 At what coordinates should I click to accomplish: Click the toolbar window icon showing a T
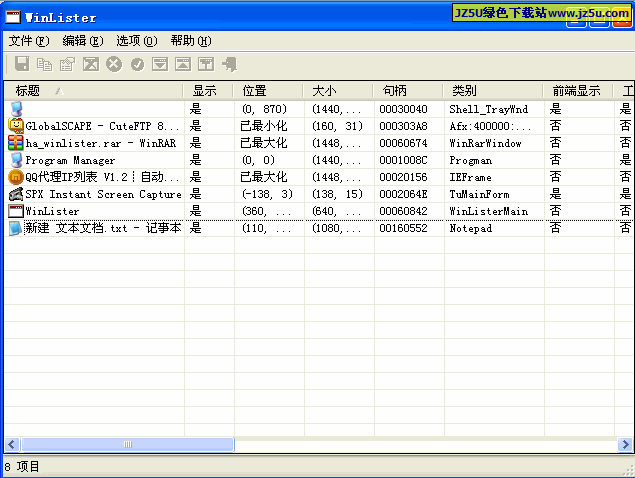(206, 64)
